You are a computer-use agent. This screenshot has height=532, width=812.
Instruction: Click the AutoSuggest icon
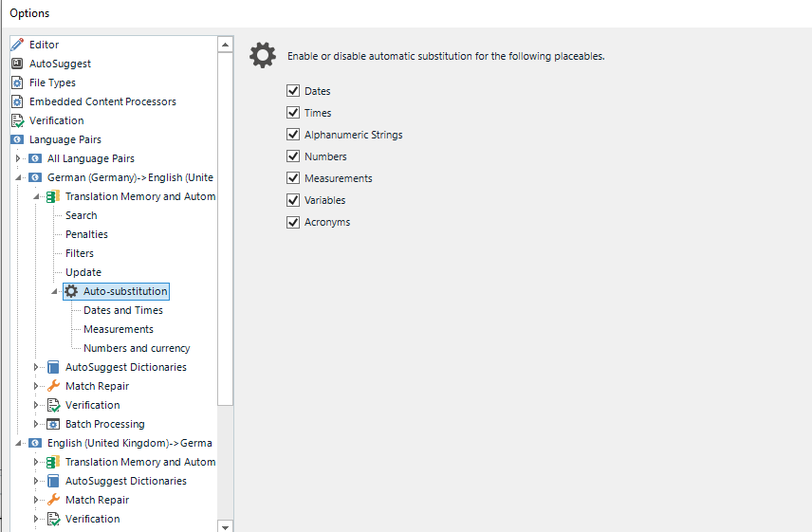pyautogui.click(x=17, y=64)
